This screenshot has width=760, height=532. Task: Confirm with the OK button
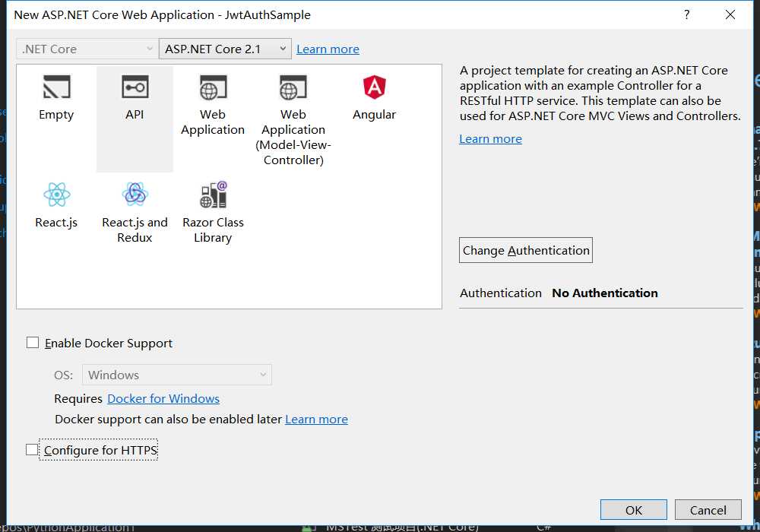pos(634,510)
